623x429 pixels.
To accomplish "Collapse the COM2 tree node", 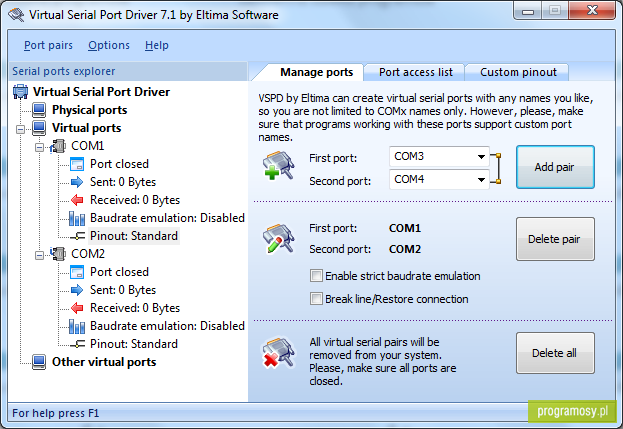I will 39,255.
